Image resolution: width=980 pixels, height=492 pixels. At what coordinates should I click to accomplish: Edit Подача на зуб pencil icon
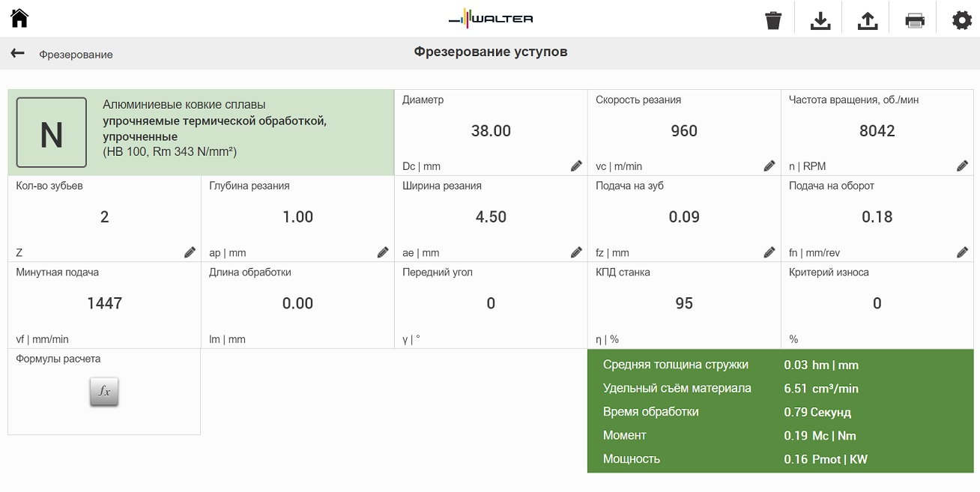(769, 252)
